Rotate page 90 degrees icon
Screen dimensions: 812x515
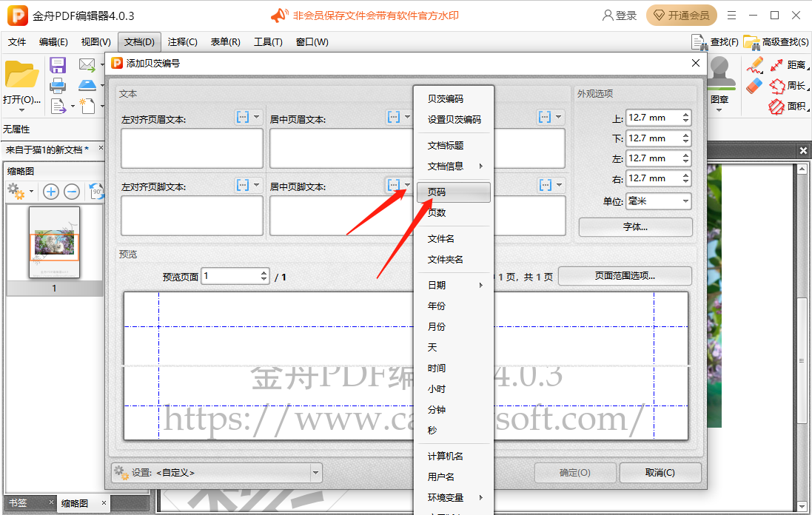click(95, 192)
